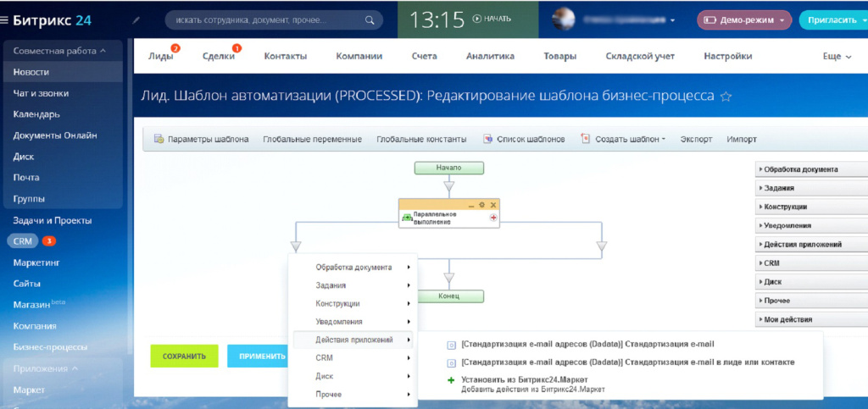Image resolution: width=868 pixels, height=409 pixels.
Task: Add branch via red plus on parallel block
Action: tap(492, 218)
